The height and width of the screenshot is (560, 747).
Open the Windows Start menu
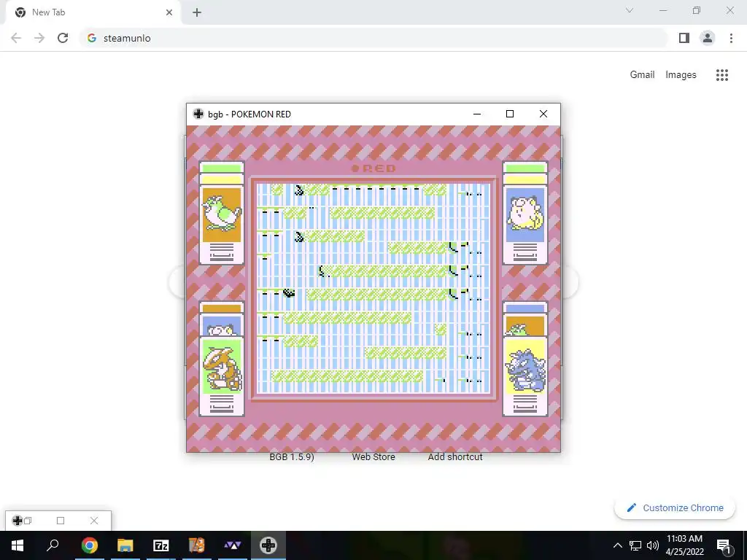[x=18, y=545]
